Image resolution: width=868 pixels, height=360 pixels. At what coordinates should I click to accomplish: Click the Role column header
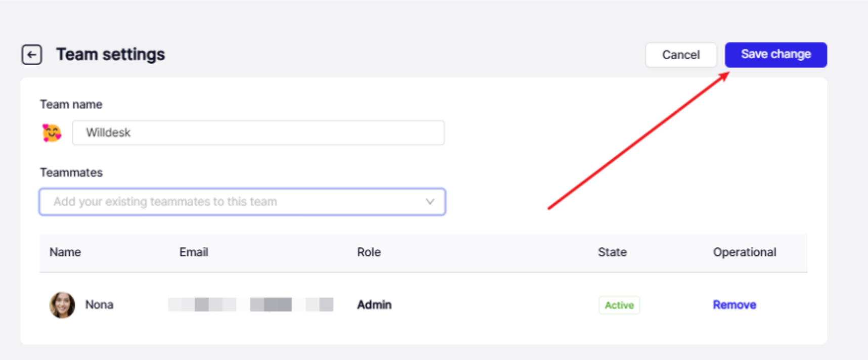(369, 252)
